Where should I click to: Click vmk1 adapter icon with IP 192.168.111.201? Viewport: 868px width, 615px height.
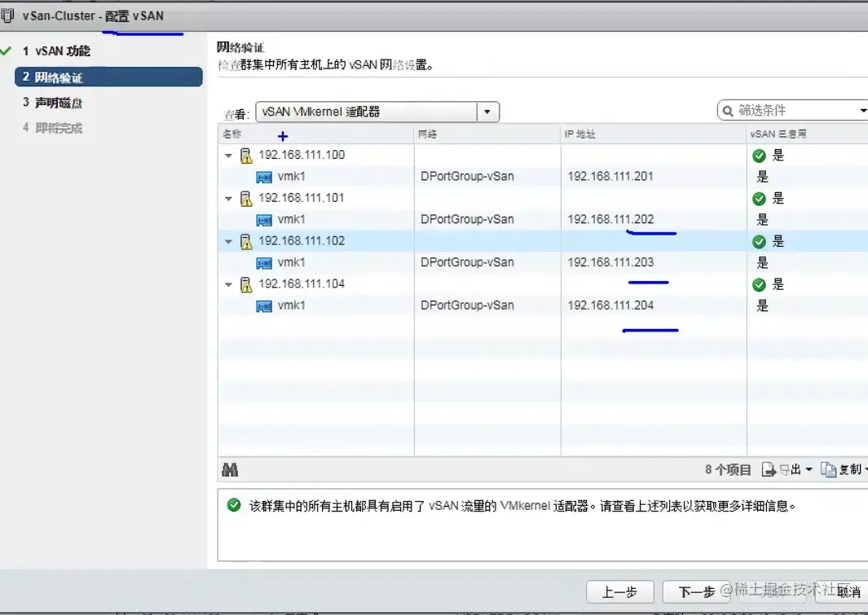point(264,177)
